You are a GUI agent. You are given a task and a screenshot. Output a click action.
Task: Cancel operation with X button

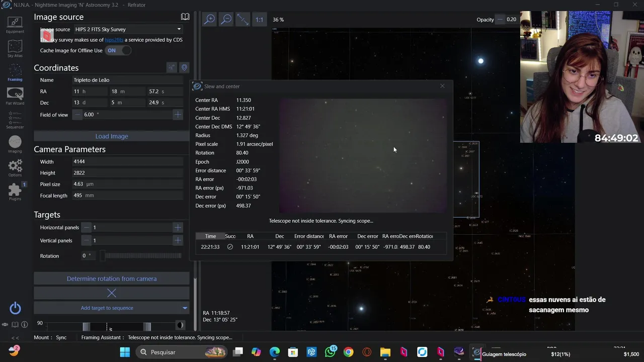(x=112, y=293)
